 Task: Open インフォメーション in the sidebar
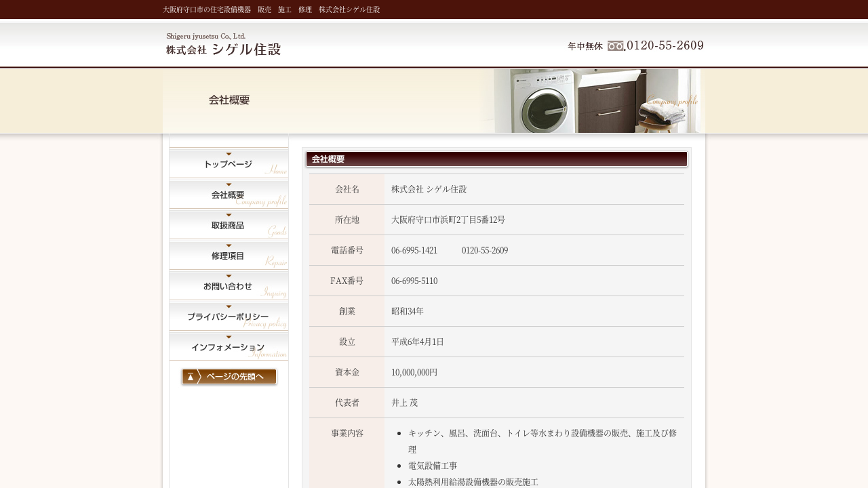click(x=229, y=347)
